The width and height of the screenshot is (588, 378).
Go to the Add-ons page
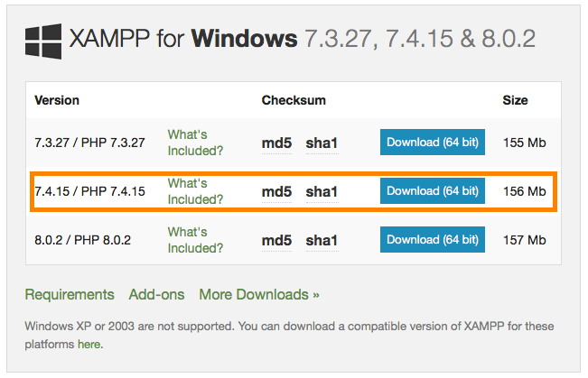(x=156, y=295)
